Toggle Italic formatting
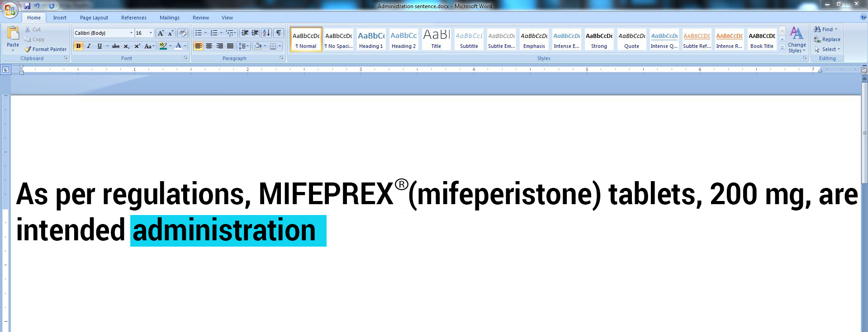Screen dimensions: 868x332 (89, 46)
